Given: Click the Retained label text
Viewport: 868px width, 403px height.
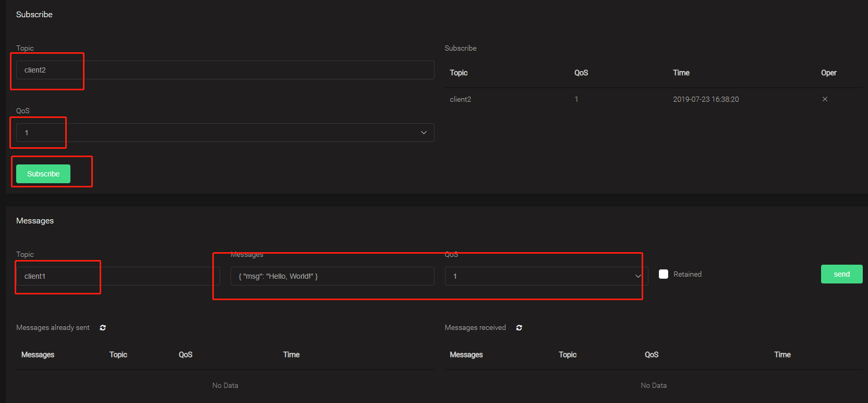Looking at the screenshot, I should (688, 274).
